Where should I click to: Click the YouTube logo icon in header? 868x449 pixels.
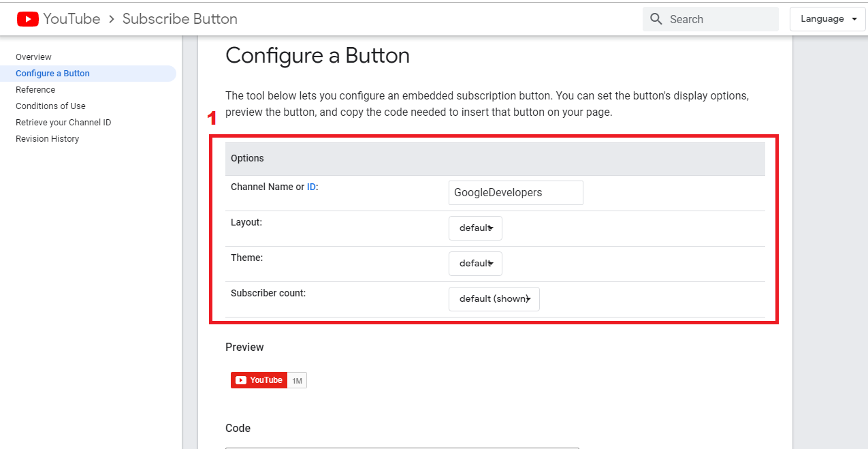(x=28, y=19)
